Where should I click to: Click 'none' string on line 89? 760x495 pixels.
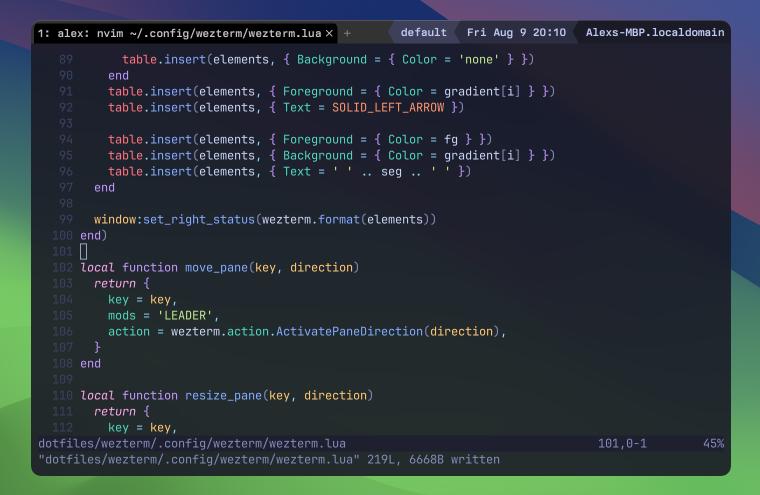pos(479,60)
